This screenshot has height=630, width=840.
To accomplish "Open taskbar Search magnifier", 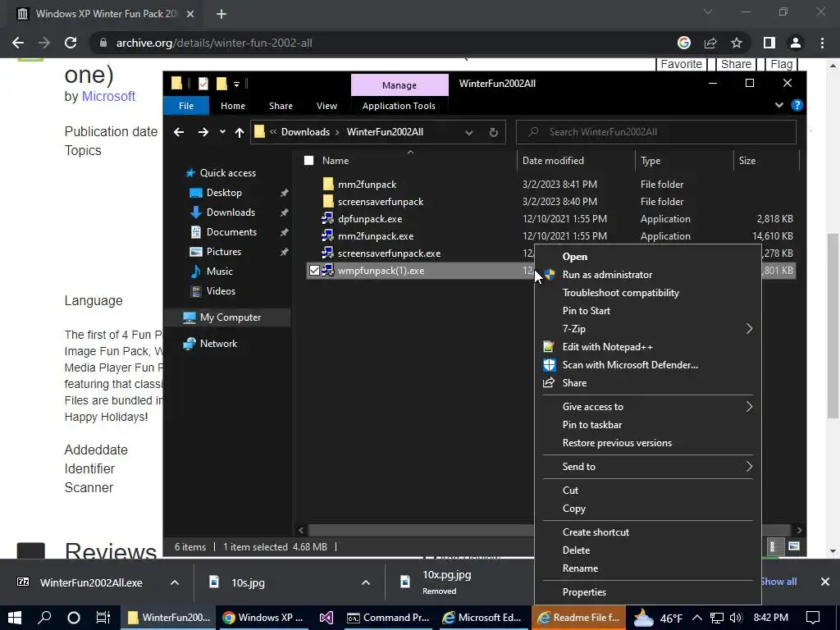I will (x=44, y=618).
